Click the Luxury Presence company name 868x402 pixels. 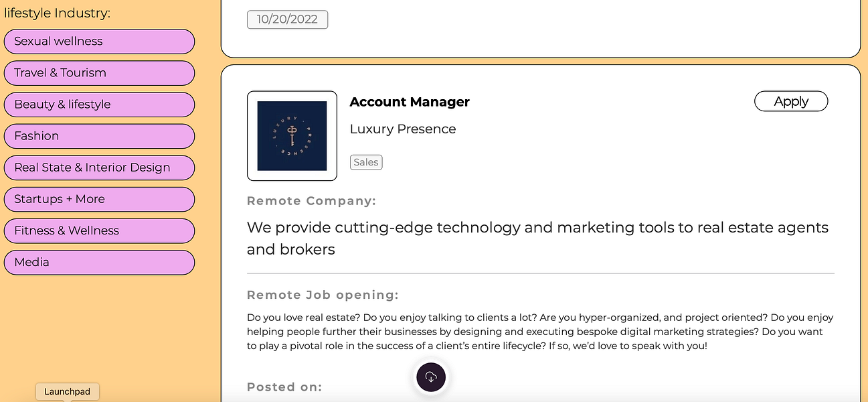pos(403,129)
